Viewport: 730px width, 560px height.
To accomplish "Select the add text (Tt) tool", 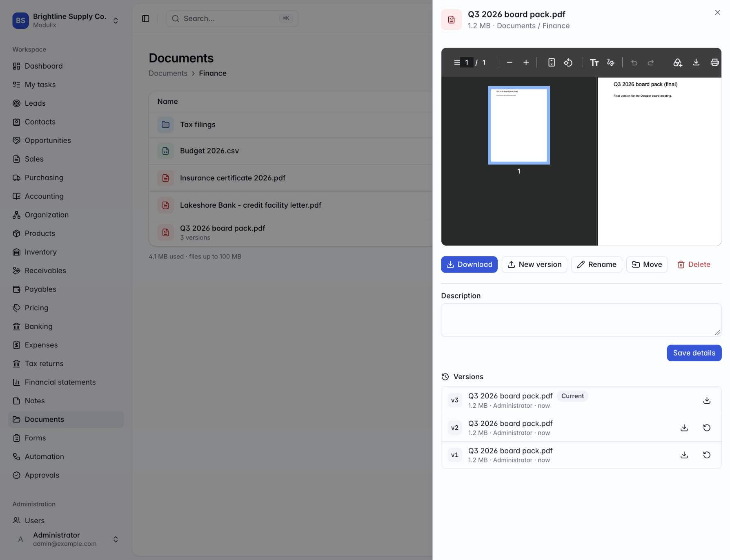I will click(x=594, y=62).
